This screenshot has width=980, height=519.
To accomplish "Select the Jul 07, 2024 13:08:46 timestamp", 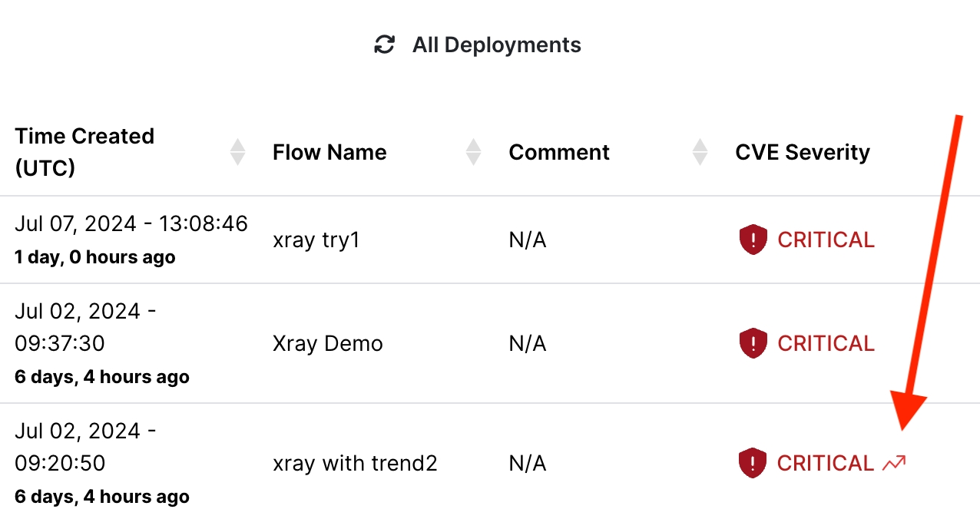I will click(131, 223).
